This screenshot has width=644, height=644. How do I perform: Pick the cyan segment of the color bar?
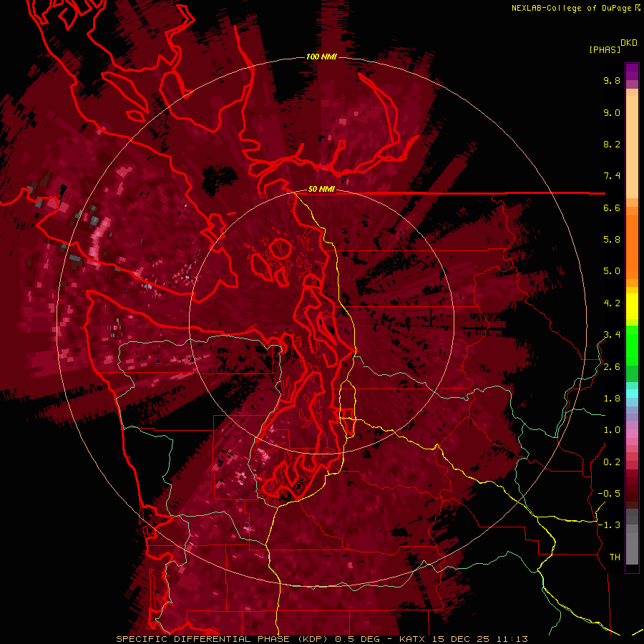coord(632,393)
